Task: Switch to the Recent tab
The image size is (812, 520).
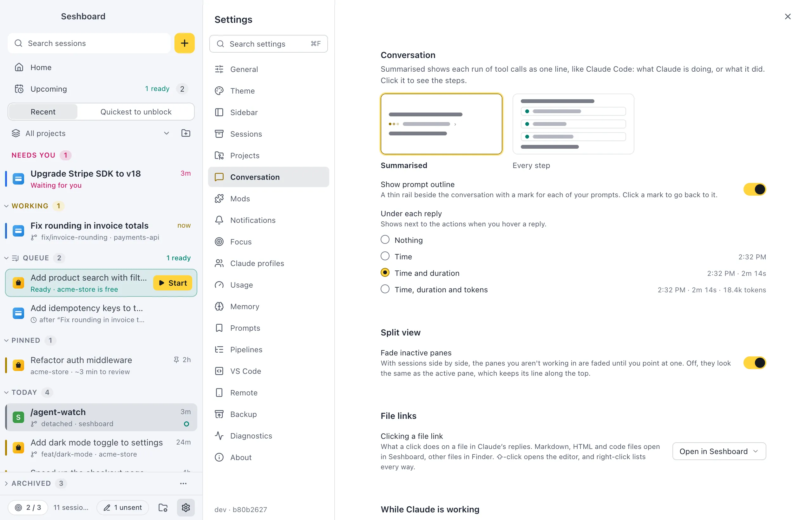Action: [x=43, y=112]
